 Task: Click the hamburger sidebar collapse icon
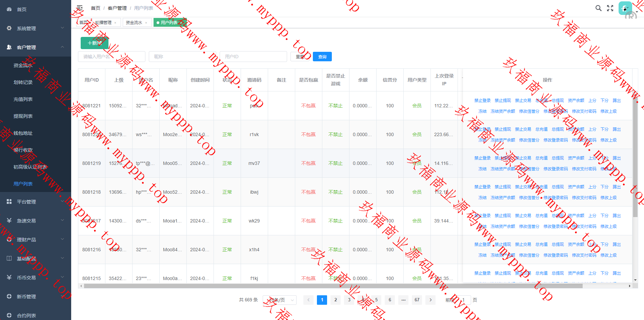coord(80,8)
